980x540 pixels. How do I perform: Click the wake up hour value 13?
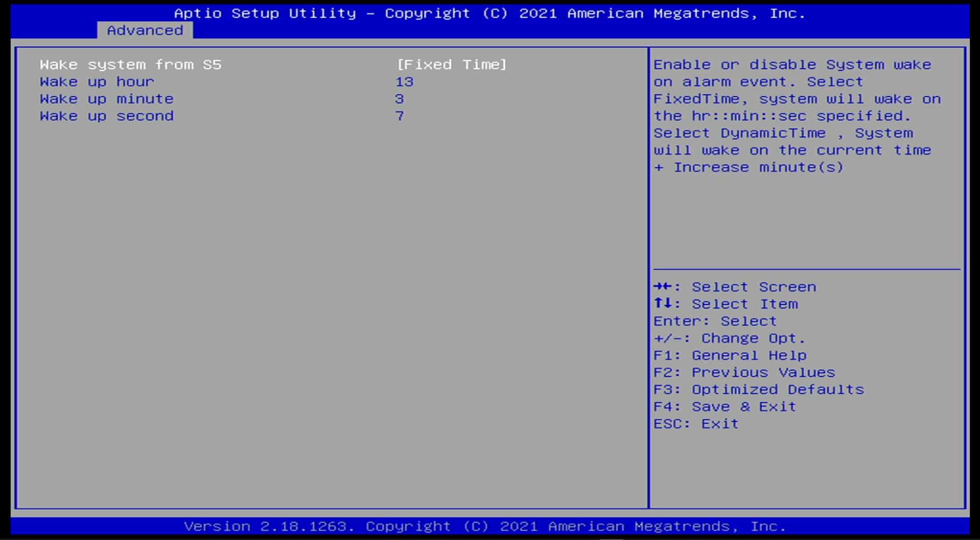coord(404,82)
